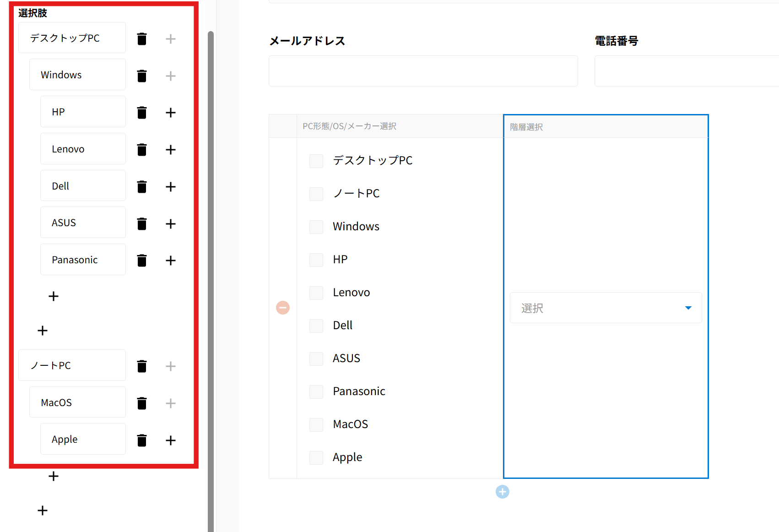Screen dimensions: 779x532
Task: Add new top-level item at tree bottom
Action: pos(43,510)
